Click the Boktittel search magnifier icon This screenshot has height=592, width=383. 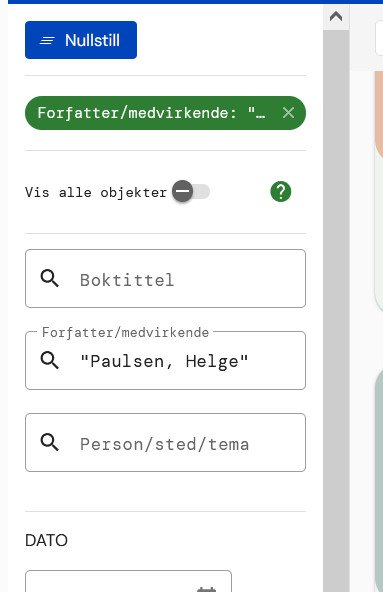[x=49, y=279]
